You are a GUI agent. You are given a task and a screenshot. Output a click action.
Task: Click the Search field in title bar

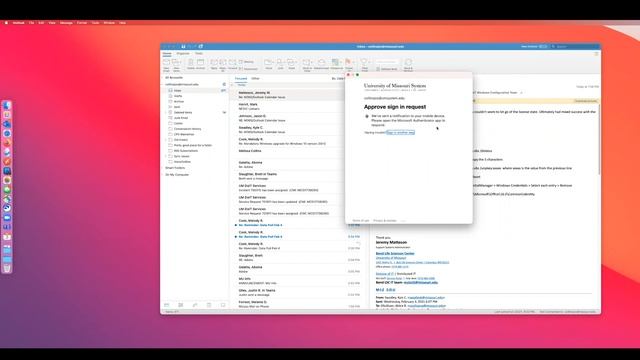[x=575, y=47]
